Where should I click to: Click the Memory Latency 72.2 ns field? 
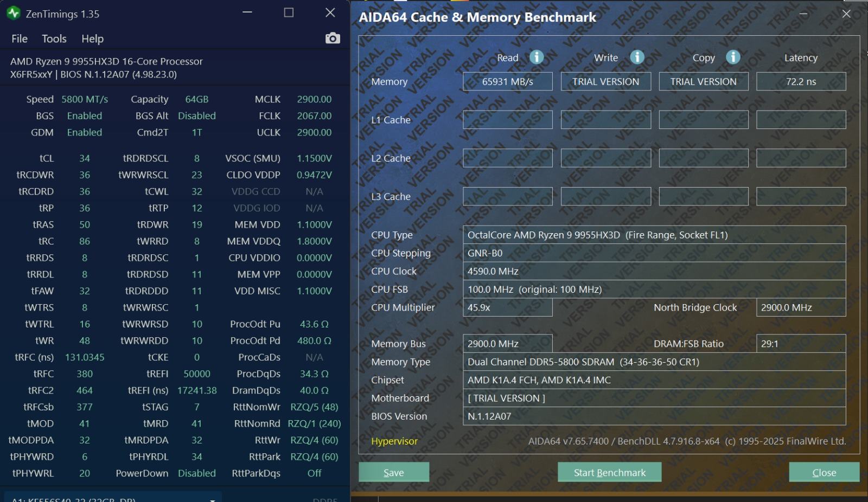[801, 81]
